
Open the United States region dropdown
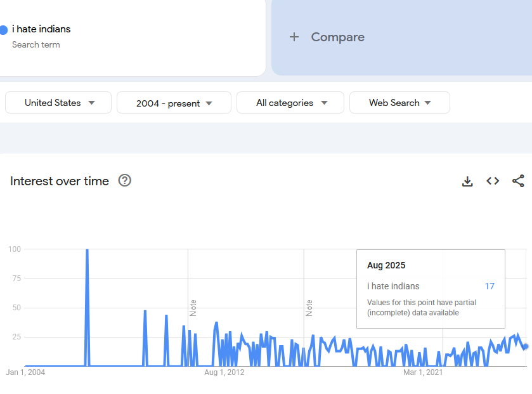[58, 103]
